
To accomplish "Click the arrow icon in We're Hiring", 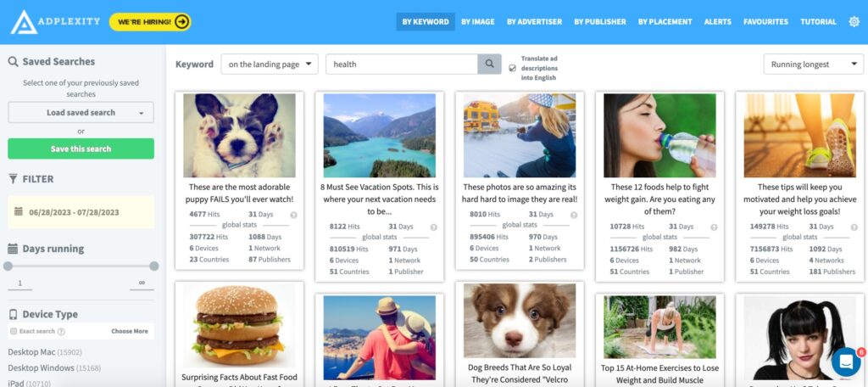I will [181, 21].
